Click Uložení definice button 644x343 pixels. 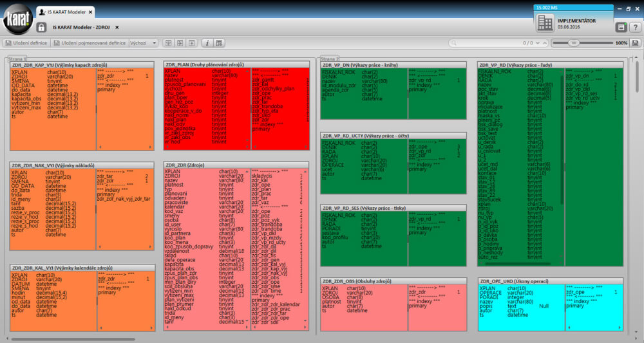(x=26, y=42)
